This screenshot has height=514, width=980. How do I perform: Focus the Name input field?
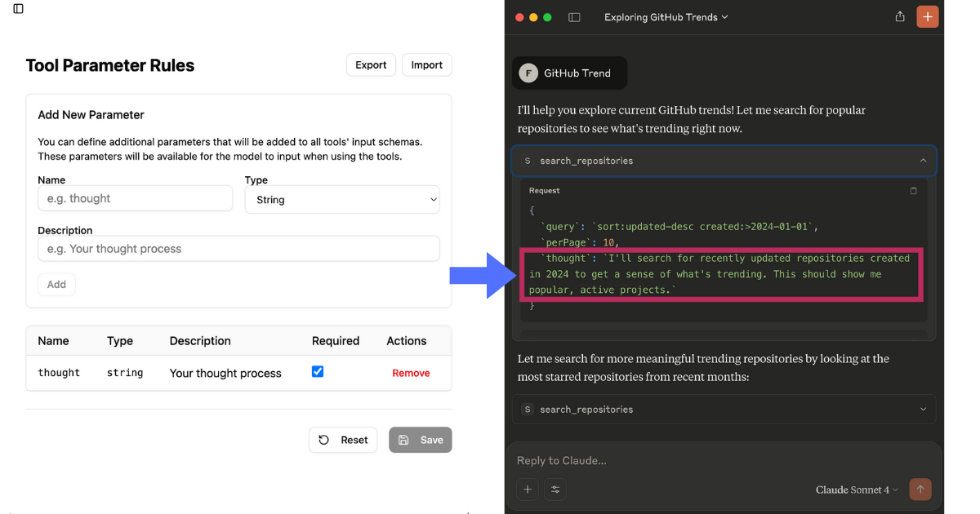(136, 198)
